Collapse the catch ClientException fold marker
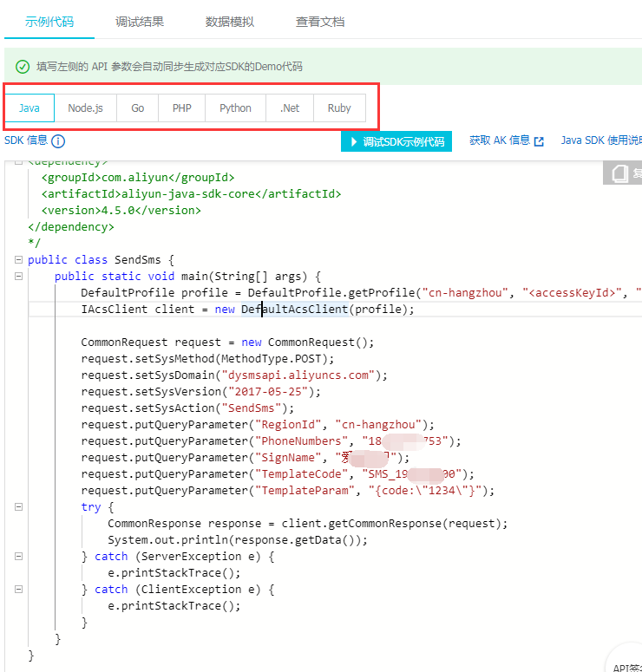The height and width of the screenshot is (672, 642). click(x=18, y=590)
